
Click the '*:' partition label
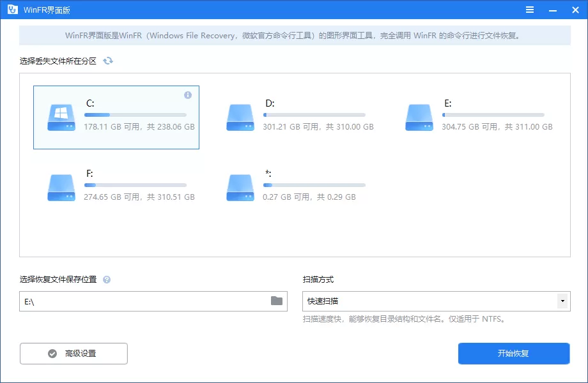coord(268,174)
